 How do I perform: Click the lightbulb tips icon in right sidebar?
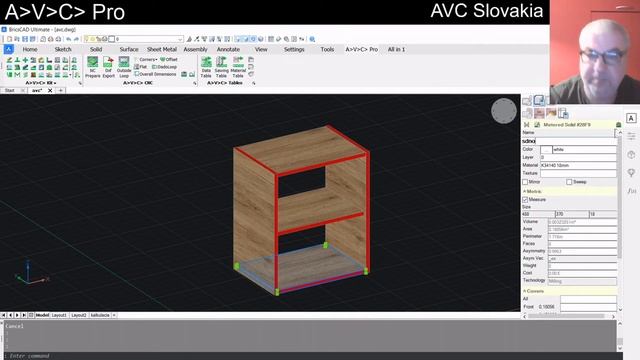631,173
